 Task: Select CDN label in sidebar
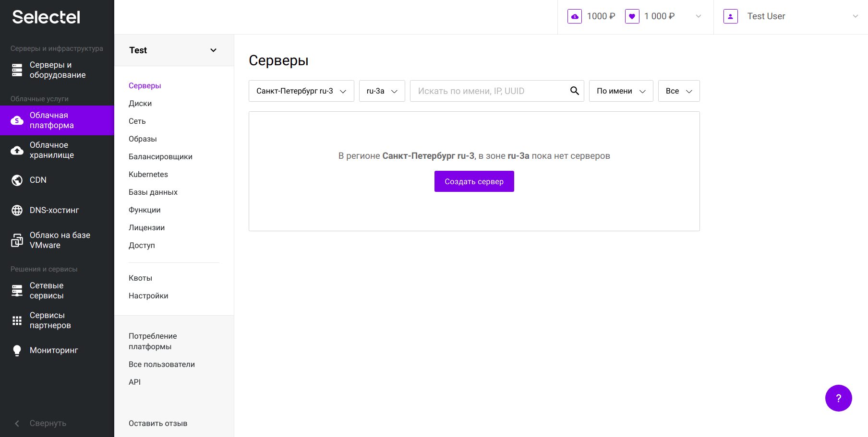[38, 180]
